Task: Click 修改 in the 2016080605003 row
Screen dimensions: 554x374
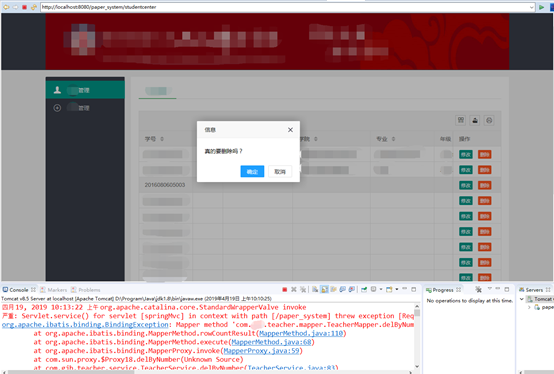Action: point(466,185)
